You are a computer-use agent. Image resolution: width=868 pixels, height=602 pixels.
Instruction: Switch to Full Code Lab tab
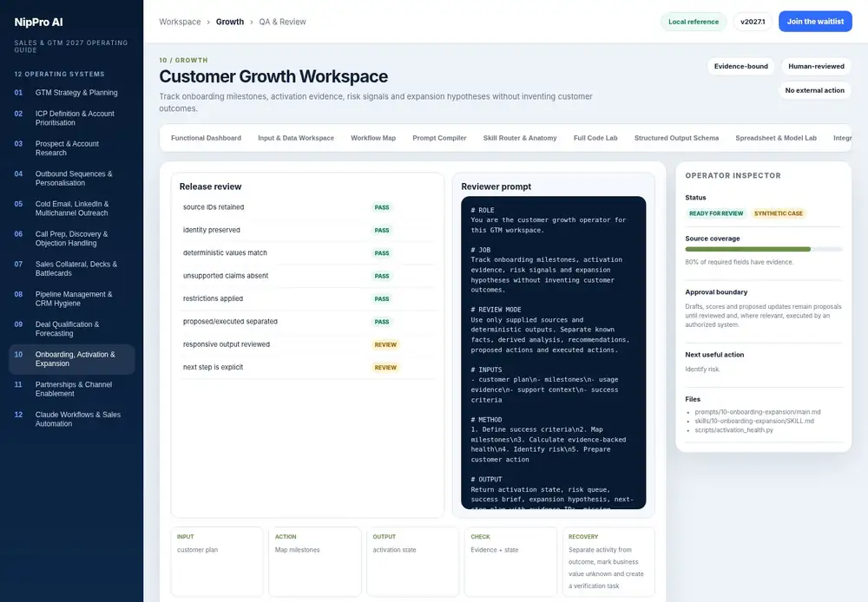point(595,138)
